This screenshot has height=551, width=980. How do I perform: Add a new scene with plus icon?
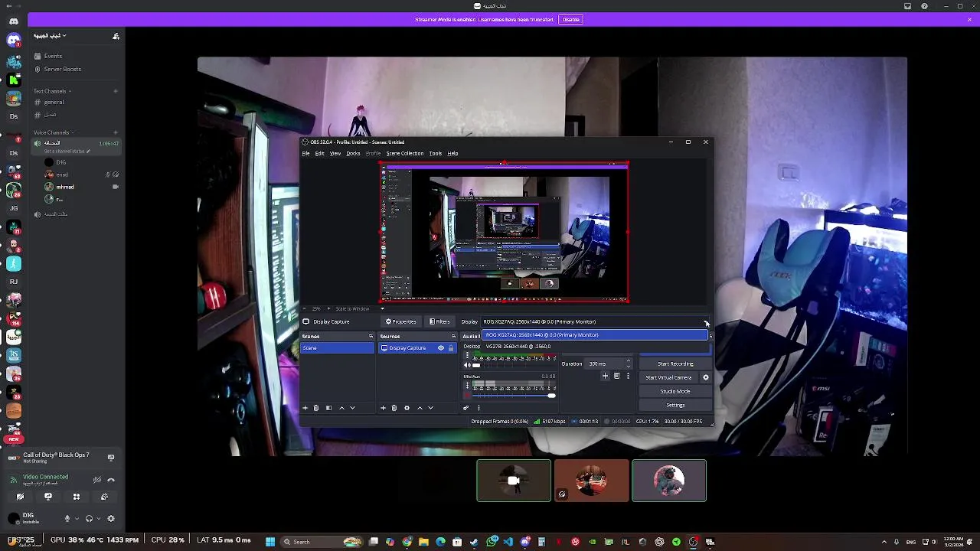(x=305, y=408)
